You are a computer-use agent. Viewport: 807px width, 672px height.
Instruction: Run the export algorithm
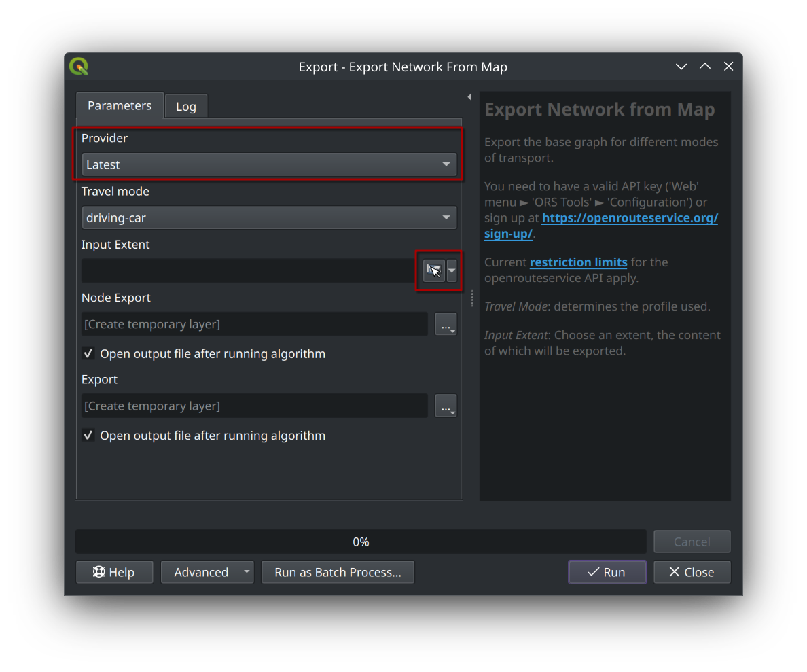tap(607, 572)
